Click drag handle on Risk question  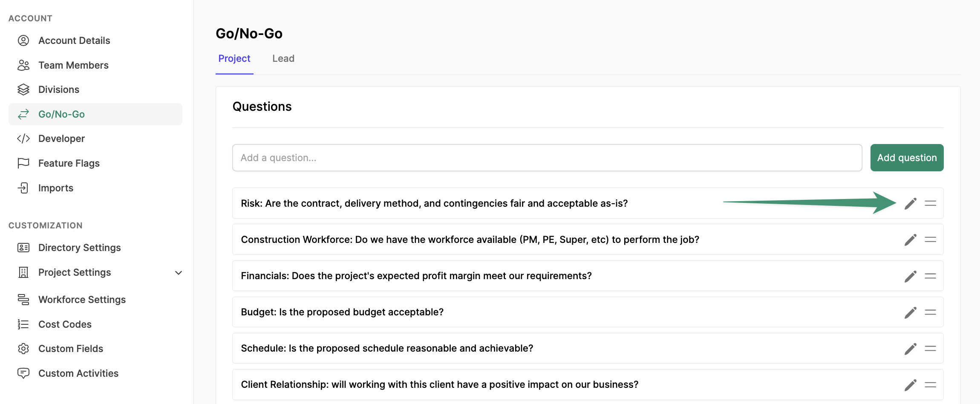(x=930, y=204)
